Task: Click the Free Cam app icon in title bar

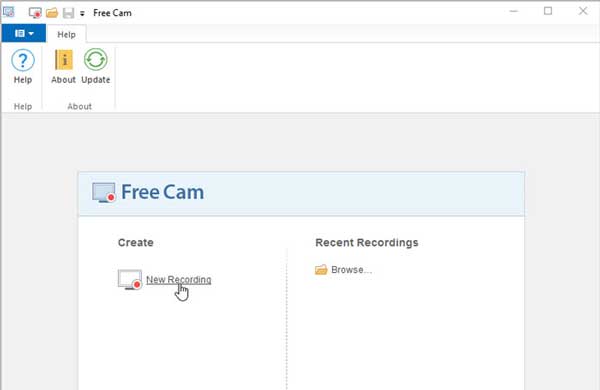Action: tap(9, 12)
